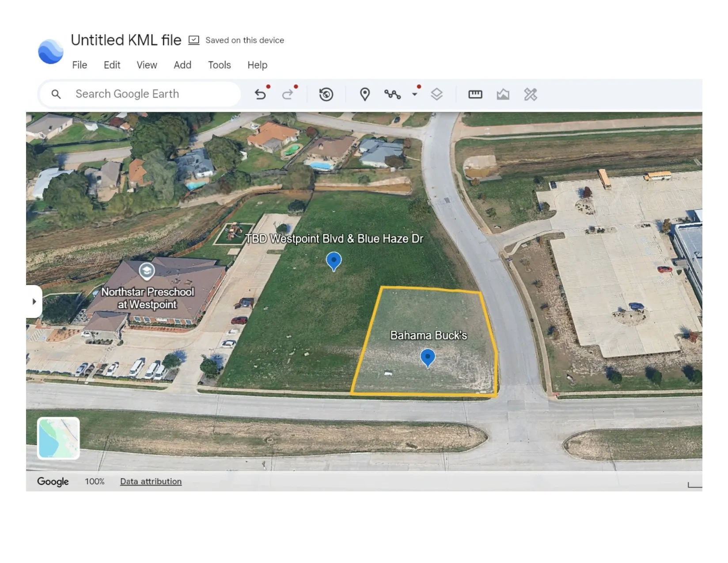
Task: Click the saved on device status icon
Action: [194, 40]
